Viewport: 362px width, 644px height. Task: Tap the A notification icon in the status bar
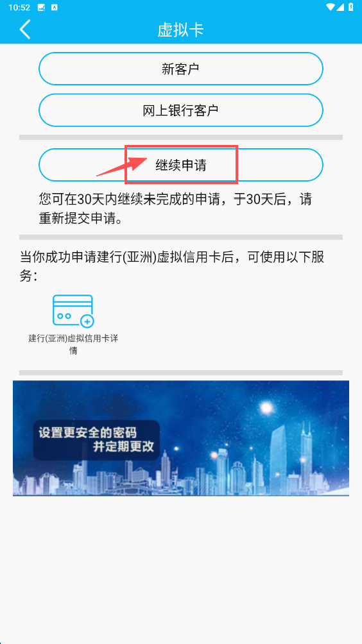(55, 8)
